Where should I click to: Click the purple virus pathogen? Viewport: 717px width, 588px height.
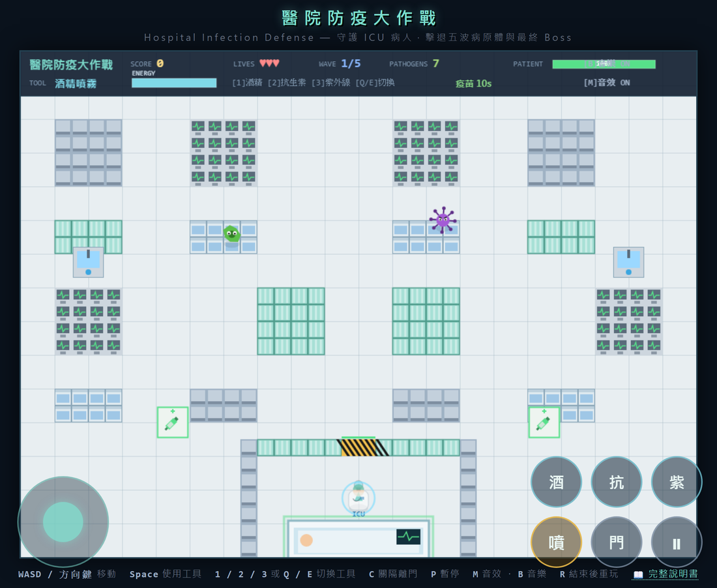[443, 220]
